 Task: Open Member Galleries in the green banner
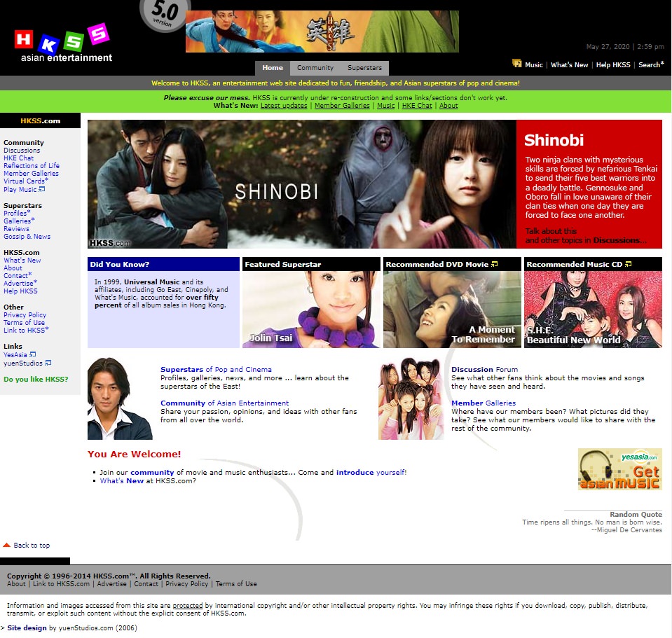coord(342,106)
